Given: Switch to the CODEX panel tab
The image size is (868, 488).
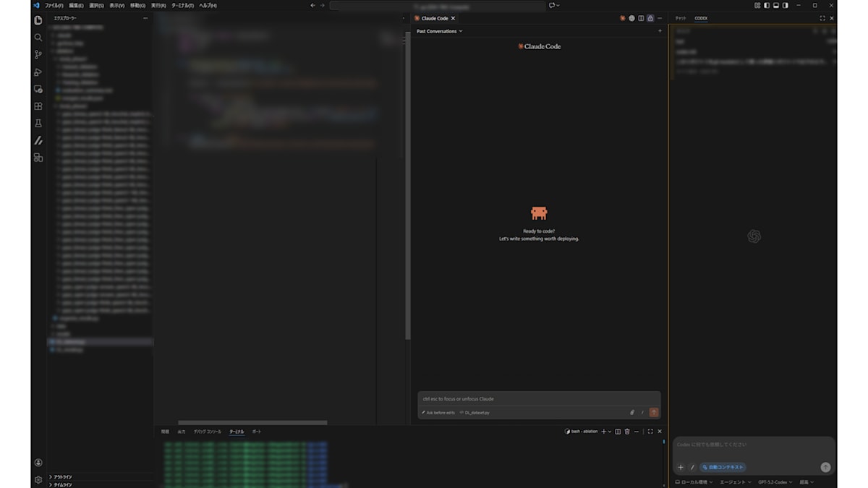Looking at the screenshot, I should (701, 18).
